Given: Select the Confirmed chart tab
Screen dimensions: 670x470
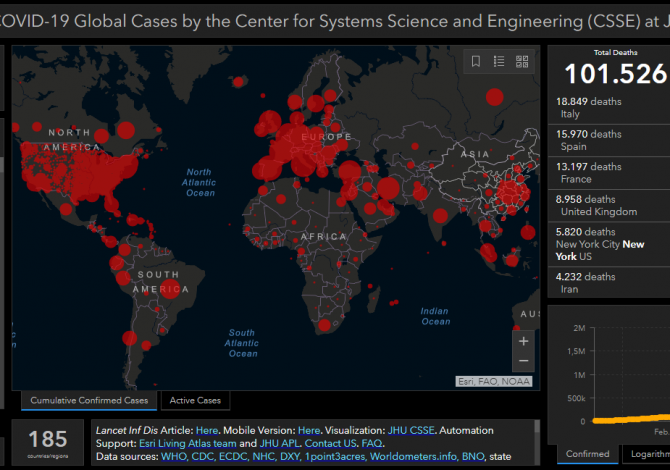Looking at the screenshot, I should point(588,454).
